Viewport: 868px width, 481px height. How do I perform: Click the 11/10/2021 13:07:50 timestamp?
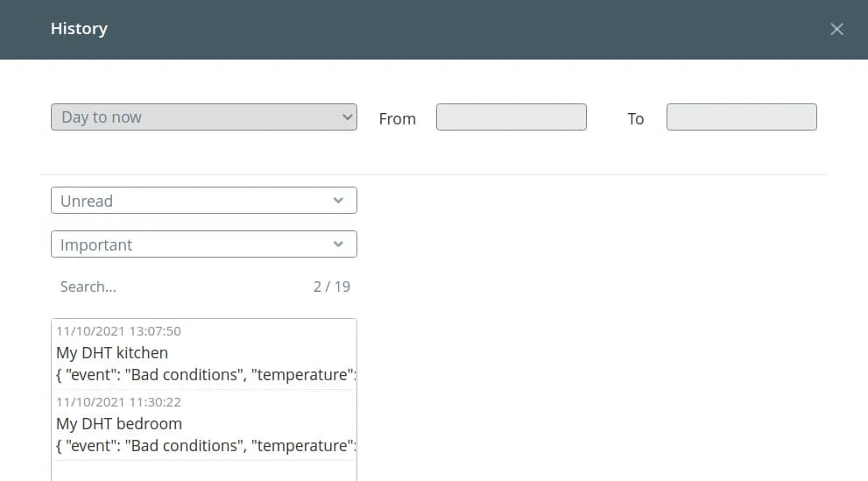(118, 331)
